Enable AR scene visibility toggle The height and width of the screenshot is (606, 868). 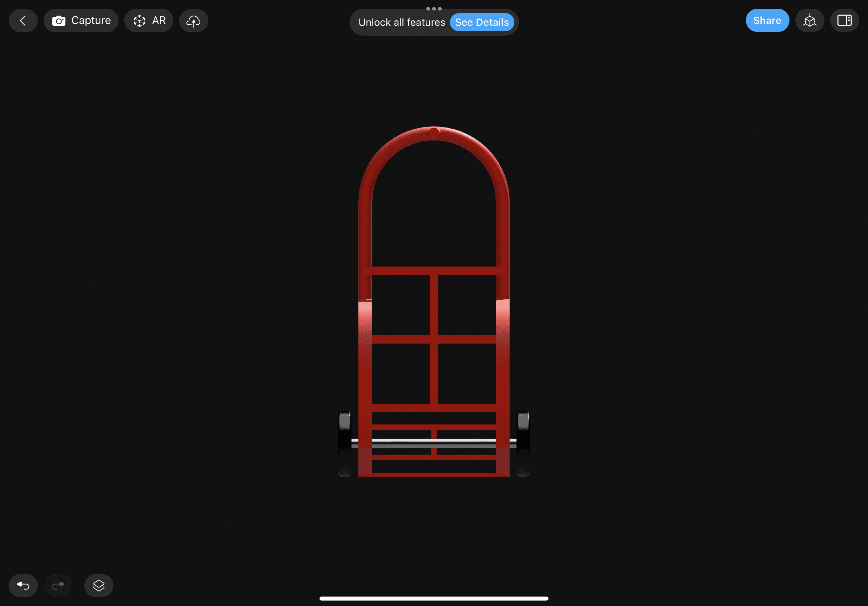tap(809, 20)
